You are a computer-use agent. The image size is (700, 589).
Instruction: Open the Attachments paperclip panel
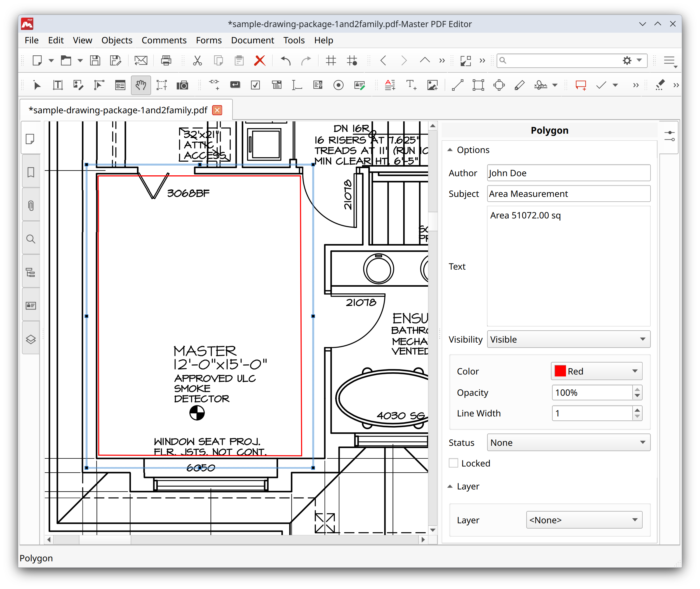pos(31,205)
